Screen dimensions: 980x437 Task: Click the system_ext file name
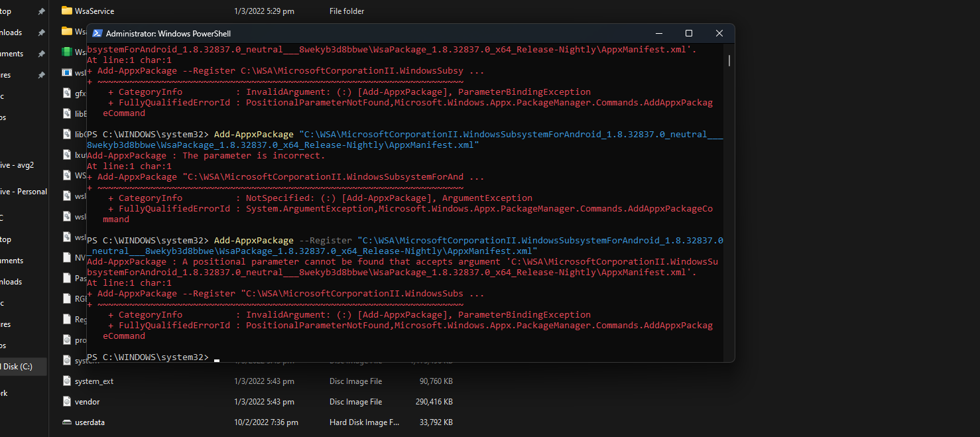tap(94, 381)
